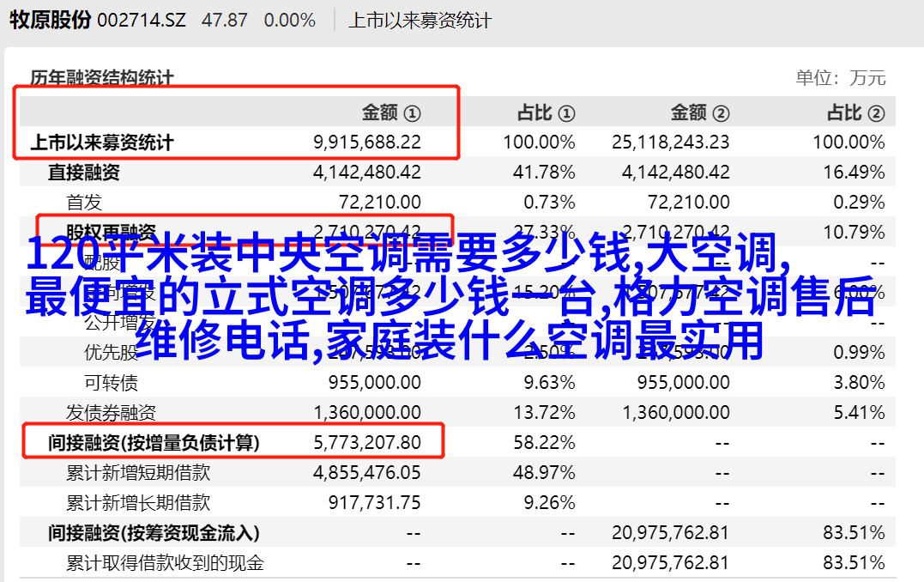
Task: Click 100.00% in the 占比 ② column
Action: pos(849,142)
